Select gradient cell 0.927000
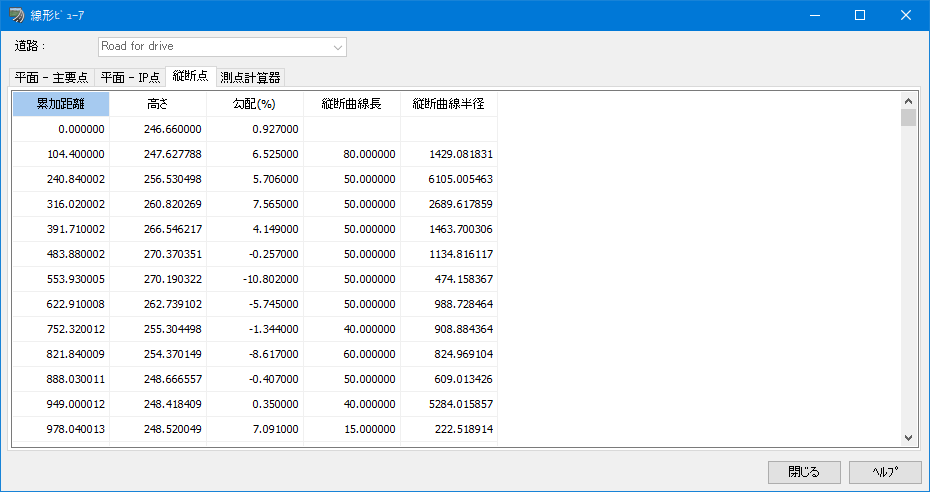This screenshot has width=930, height=492. point(254,129)
